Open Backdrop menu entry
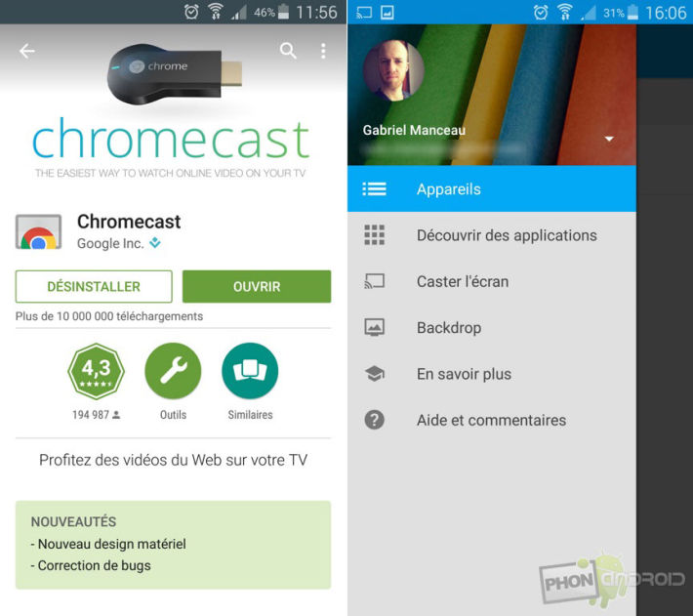 pyautogui.click(x=492, y=328)
